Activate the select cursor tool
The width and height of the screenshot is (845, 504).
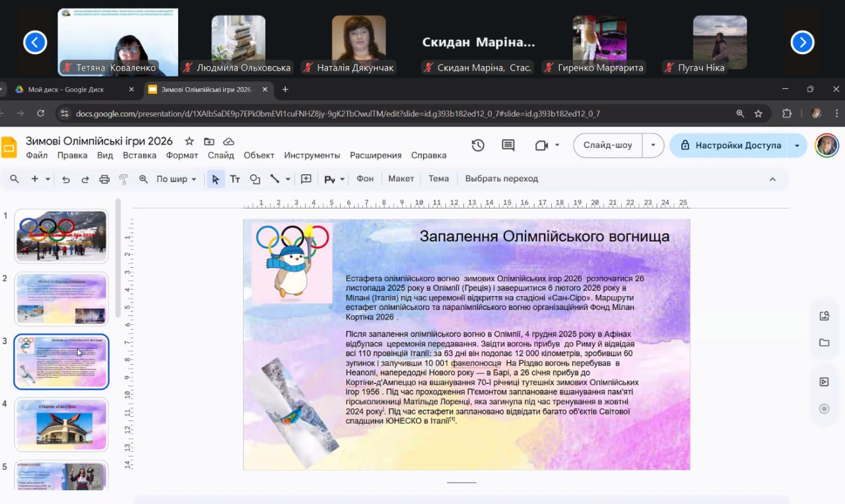click(x=215, y=179)
